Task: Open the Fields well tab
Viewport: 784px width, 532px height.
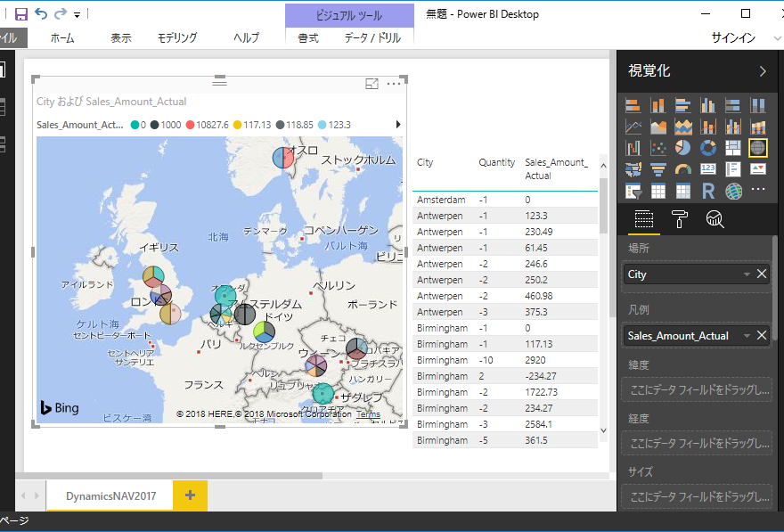Action: click(x=644, y=219)
